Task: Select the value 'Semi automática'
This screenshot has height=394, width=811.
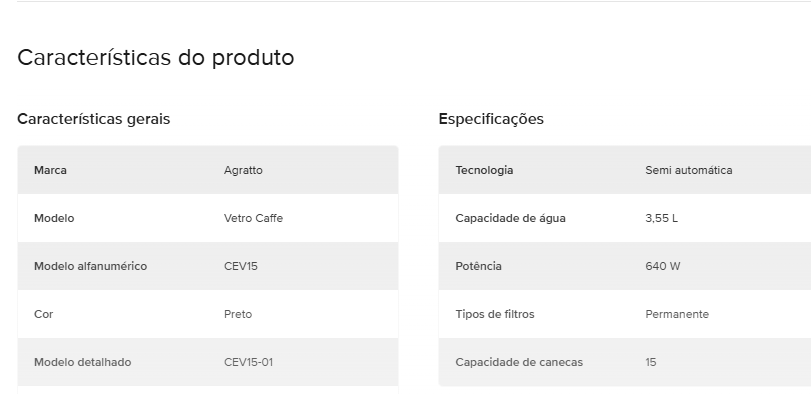Action: coord(688,170)
